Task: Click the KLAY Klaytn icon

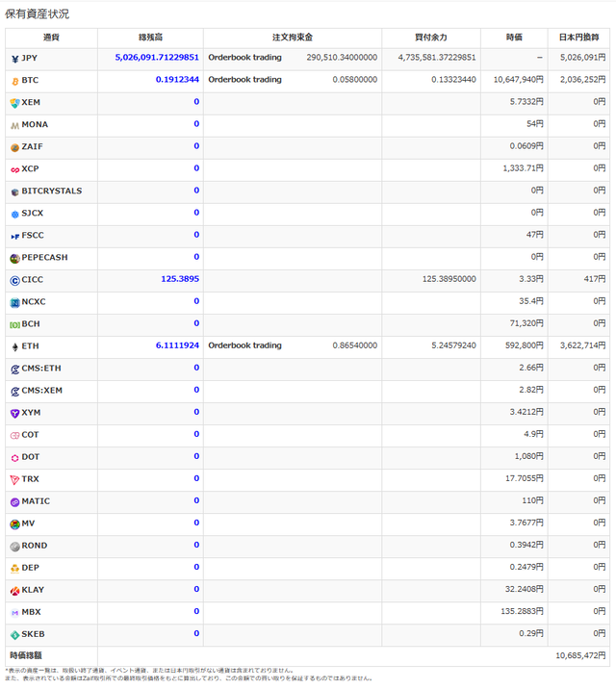Action: pyautogui.click(x=15, y=591)
